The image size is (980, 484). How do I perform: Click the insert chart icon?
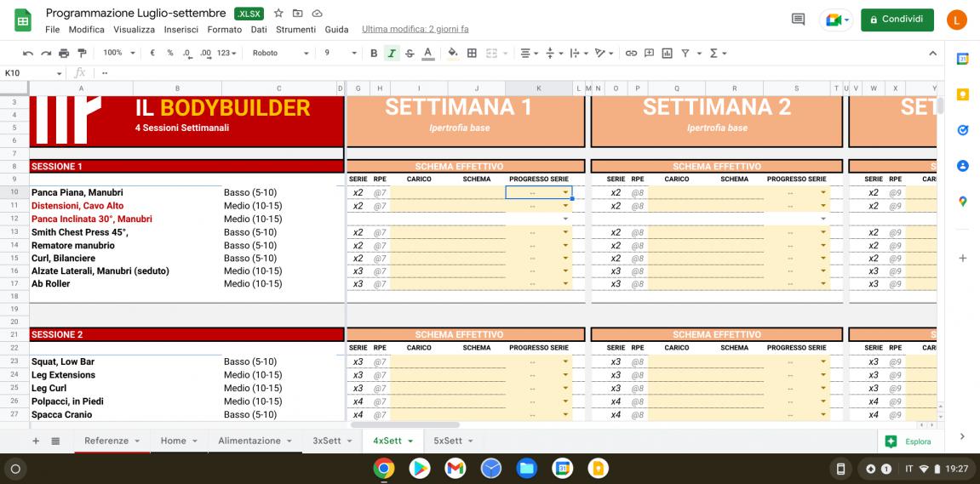point(667,53)
